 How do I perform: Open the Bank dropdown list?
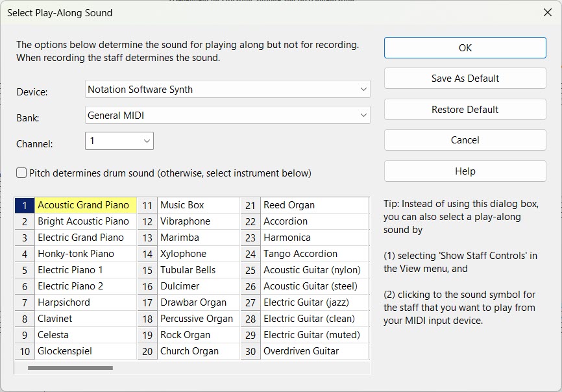pyautogui.click(x=227, y=116)
